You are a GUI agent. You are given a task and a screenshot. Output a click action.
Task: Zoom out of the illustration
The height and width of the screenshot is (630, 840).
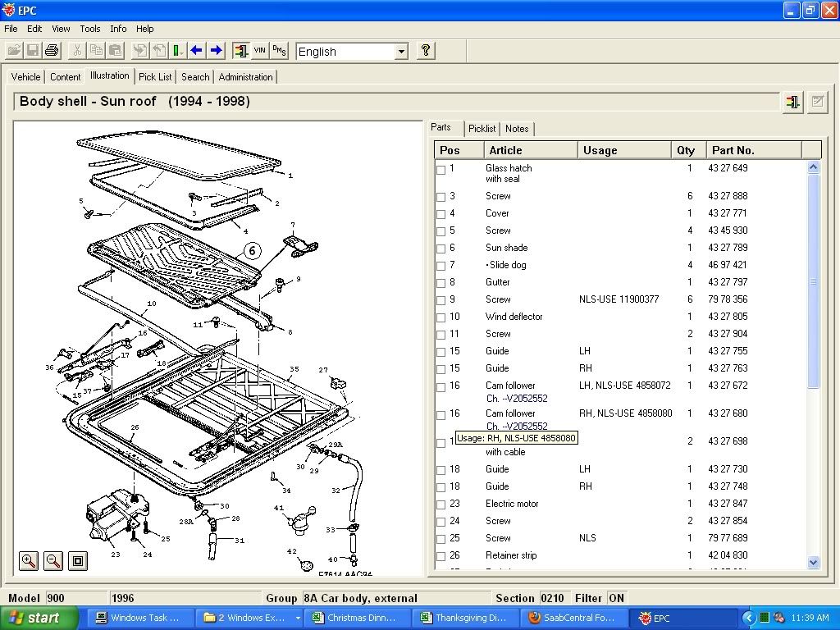coord(53,561)
